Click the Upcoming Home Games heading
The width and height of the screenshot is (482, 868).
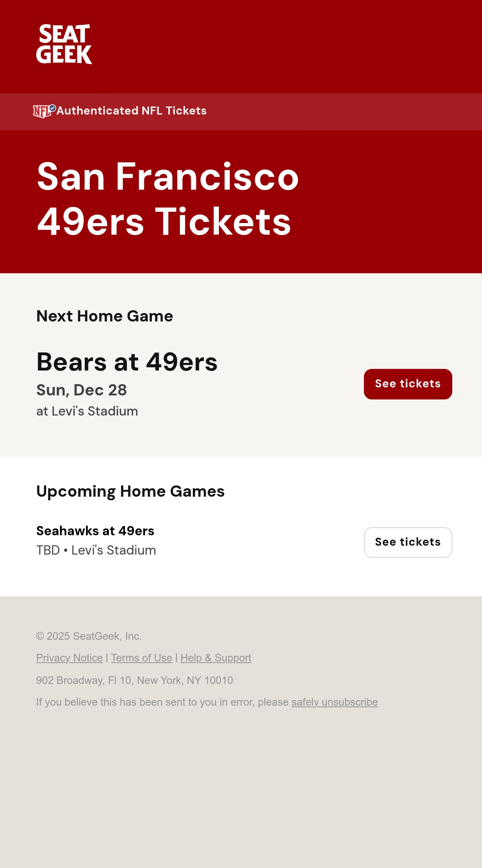[x=131, y=491]
